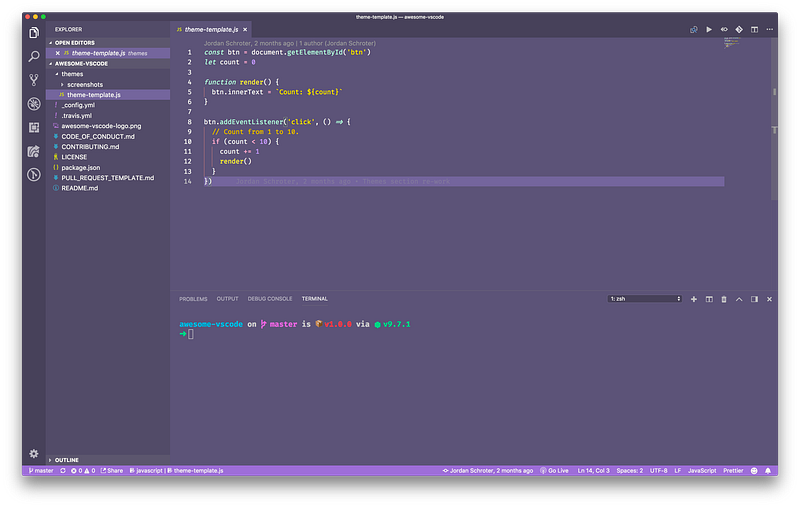Open PULL_REQUEST_TEMPLATE.md file

tap(108, 178)
